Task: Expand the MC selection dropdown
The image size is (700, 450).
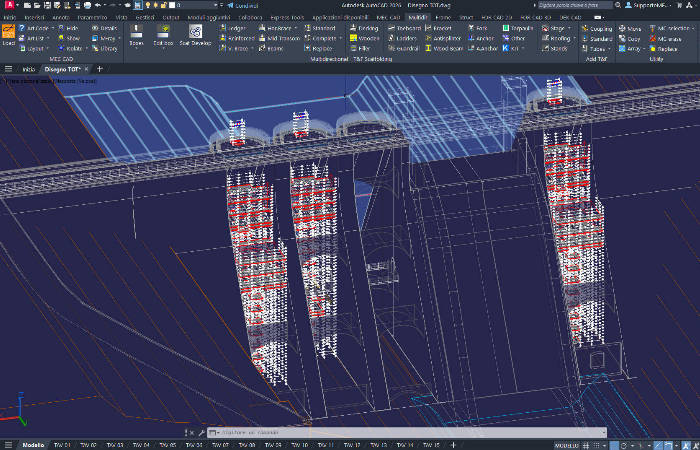Action: (694, 29)
